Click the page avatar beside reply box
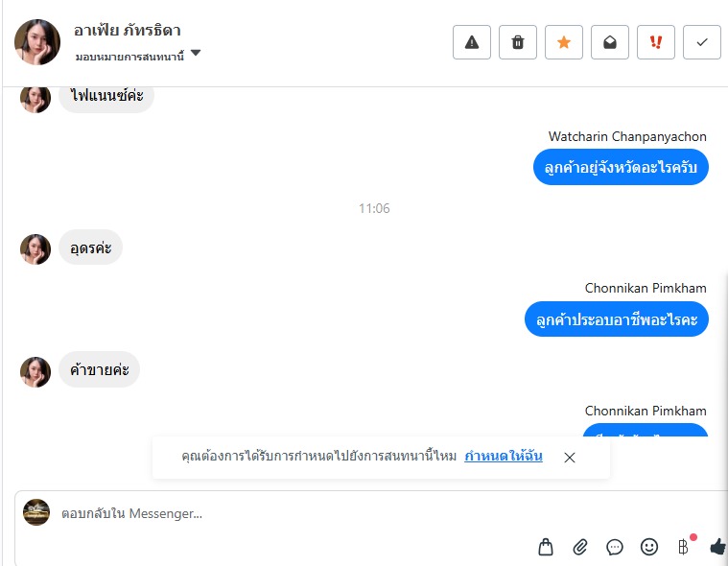728x566 pixels. point(36,512)
